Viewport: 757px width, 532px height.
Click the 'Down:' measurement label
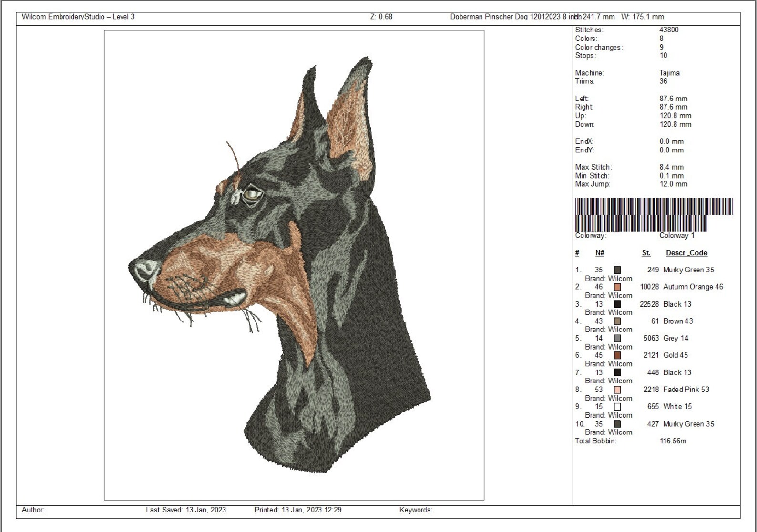(x=584, y=124)
